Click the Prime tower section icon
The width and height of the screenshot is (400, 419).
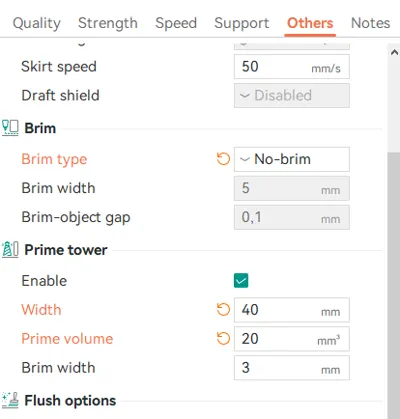(x=10, y=250)
